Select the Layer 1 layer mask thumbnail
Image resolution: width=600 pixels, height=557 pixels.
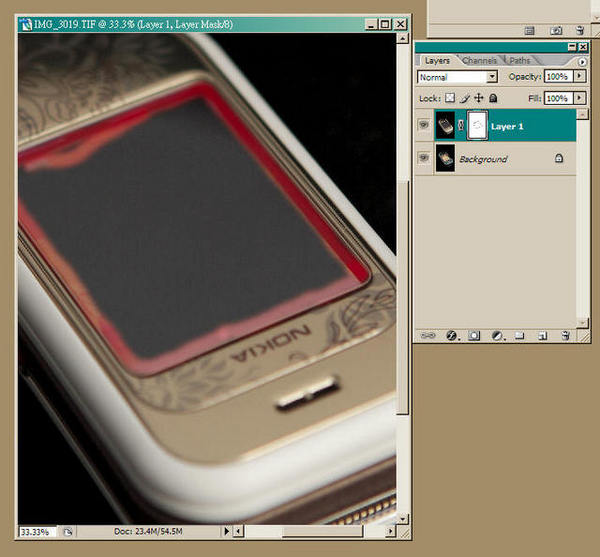click(x=477, y=125)
